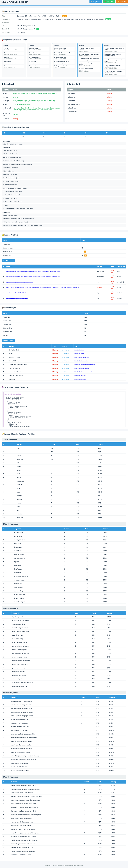Screen dimensions: 128x868
Task: Open the link URL for AI Shorts
Action: (x=80, y=379)
